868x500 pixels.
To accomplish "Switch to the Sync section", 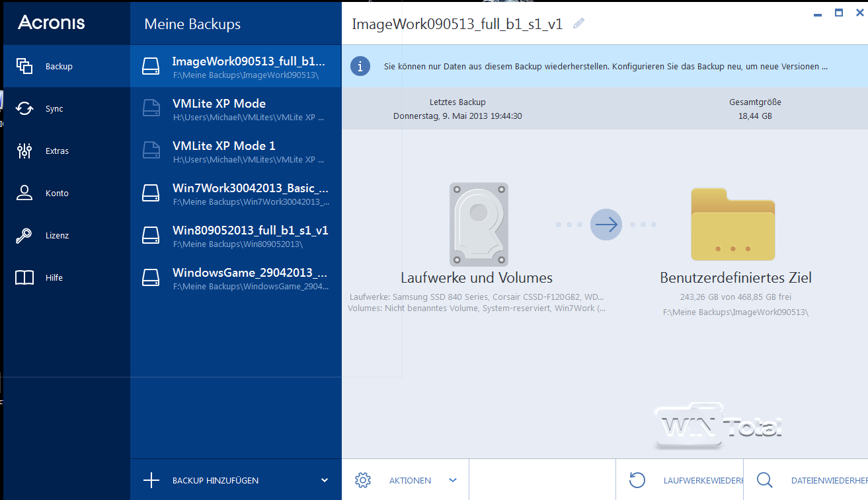I will point(67,108).
